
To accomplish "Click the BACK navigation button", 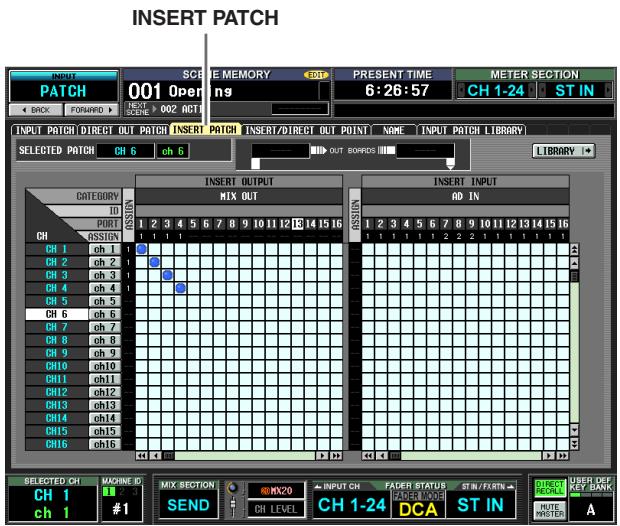I will click(x=36, y=110).
